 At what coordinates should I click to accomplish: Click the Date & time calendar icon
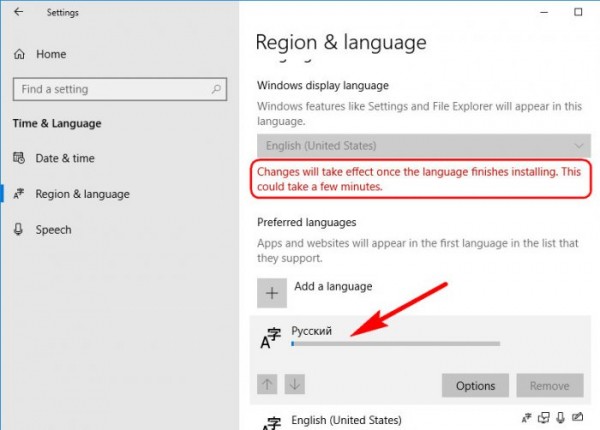pyautogui.click(x=19, y=158)
